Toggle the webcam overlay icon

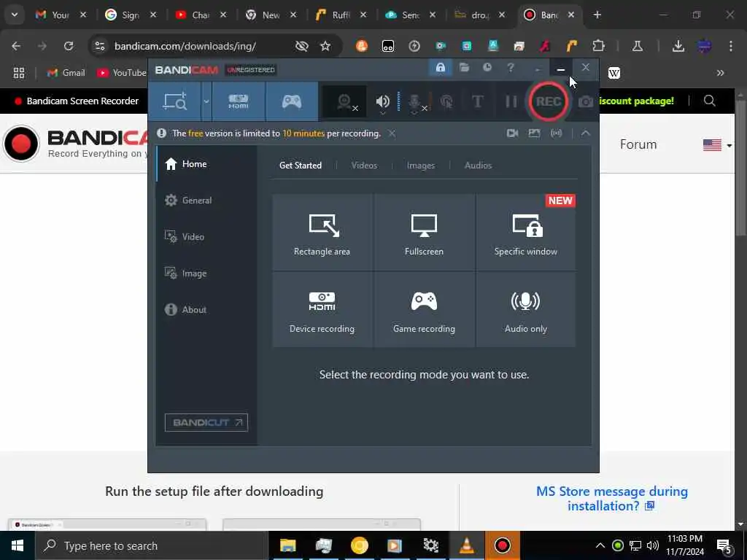(345, 101)
